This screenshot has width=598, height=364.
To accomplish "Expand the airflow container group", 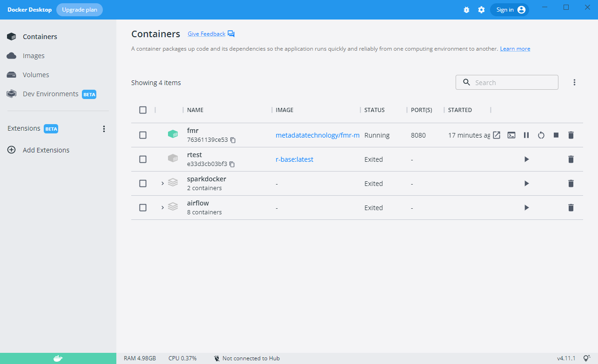I will coord(162,207).
